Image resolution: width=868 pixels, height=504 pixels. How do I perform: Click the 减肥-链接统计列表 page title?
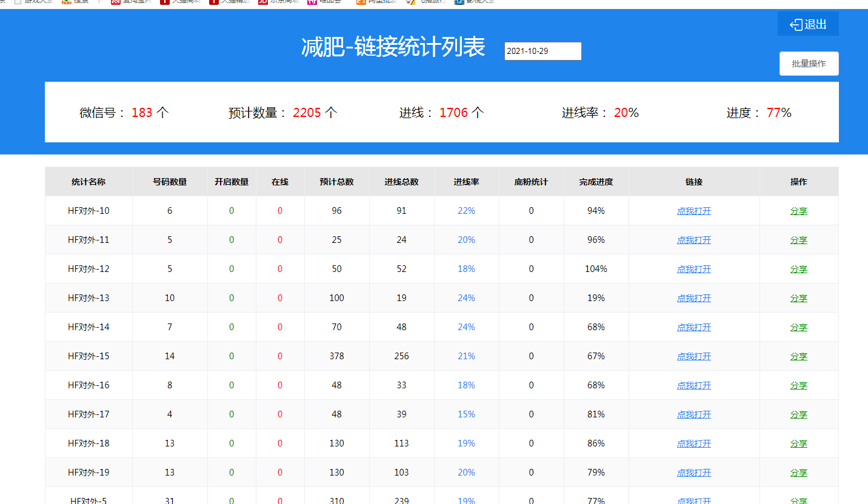point(393,47)
